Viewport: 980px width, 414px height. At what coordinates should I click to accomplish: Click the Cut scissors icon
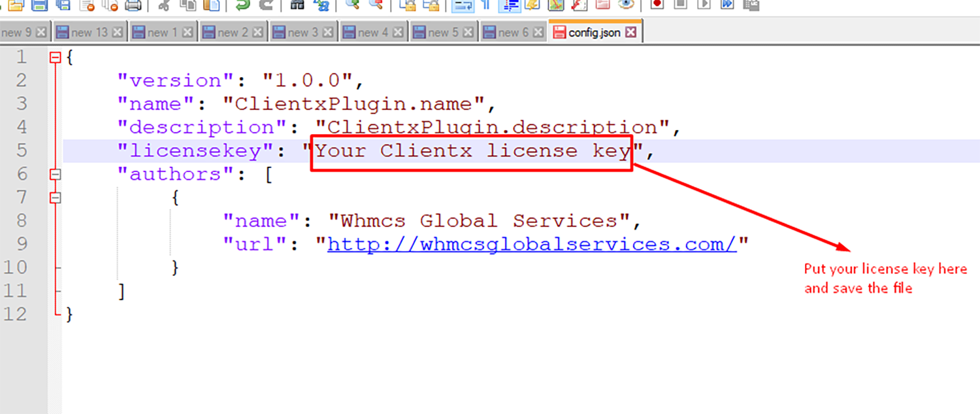tap(163, 5)
